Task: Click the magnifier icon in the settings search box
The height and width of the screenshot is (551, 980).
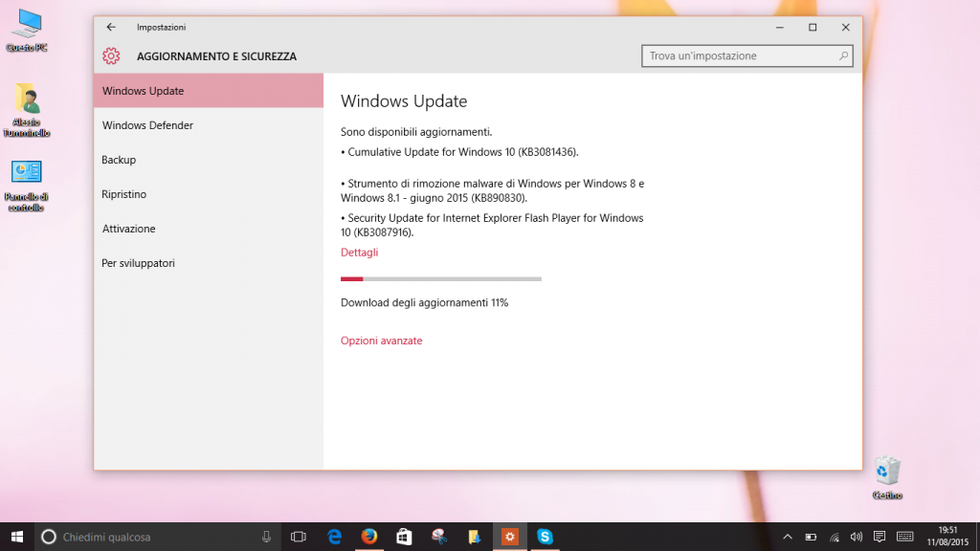Action: (843, 55)
